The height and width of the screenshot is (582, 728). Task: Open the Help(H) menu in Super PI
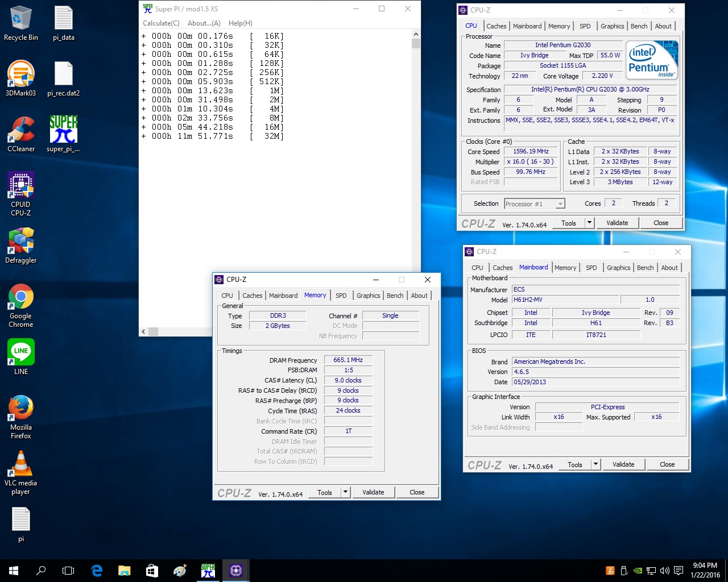click(241, 23)
